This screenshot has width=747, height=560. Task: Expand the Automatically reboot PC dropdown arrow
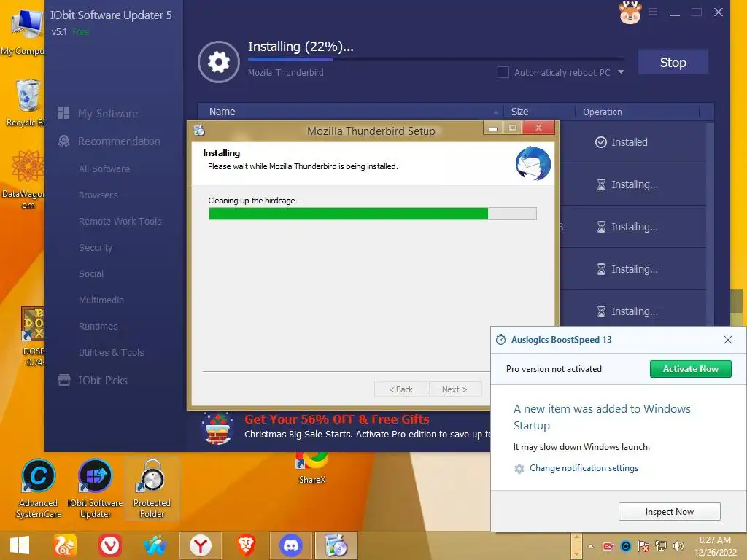(622, 72)
